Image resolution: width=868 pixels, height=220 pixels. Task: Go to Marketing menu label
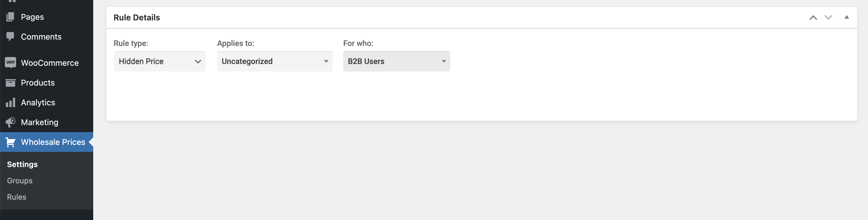40,122
